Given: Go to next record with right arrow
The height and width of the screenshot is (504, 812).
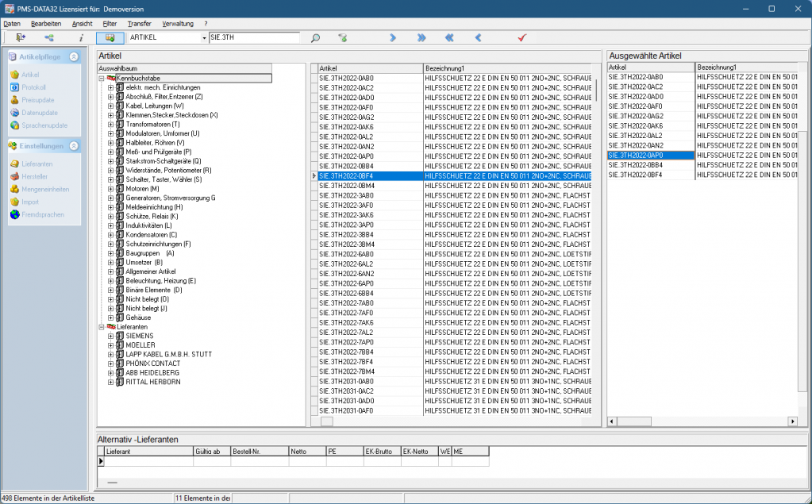Looking at the screenshot, I should coord(393,37).
